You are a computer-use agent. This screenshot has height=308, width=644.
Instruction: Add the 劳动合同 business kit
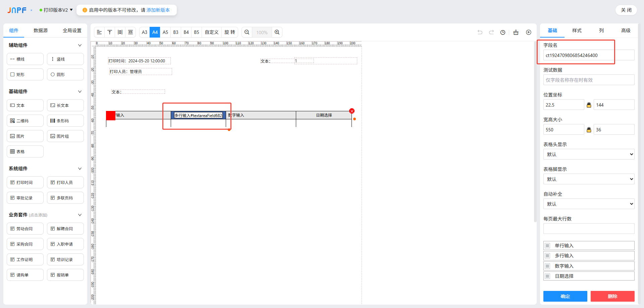coord(25,229)
